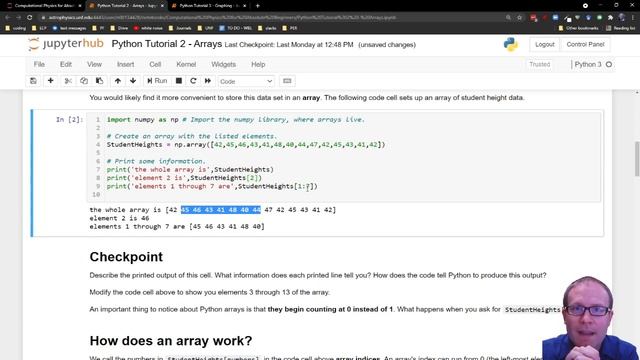640x360 pixels.
Task: Save and checkpoint the notebook
Action: coord(33,81)
